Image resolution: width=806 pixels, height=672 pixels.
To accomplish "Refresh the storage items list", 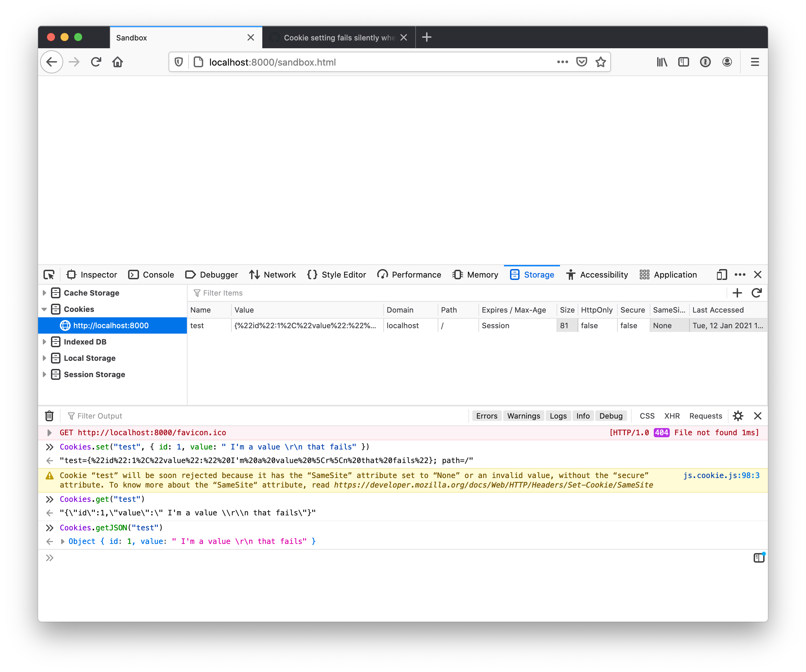I will point(756,293).
